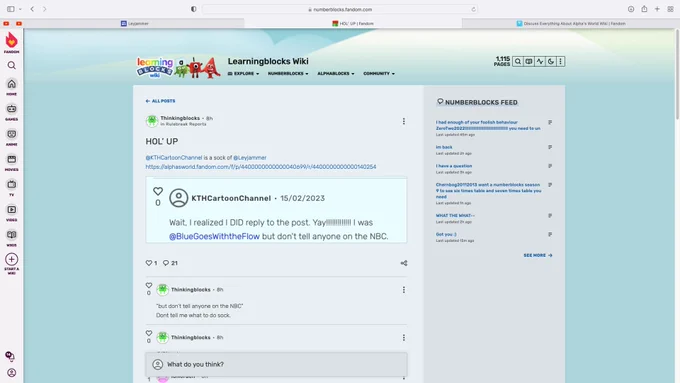Image resolution: width=680 pixels, height=383 pixels.
Task: Open feed post 'I had enough of your foolish behaviour'
Action: [488, 125]
